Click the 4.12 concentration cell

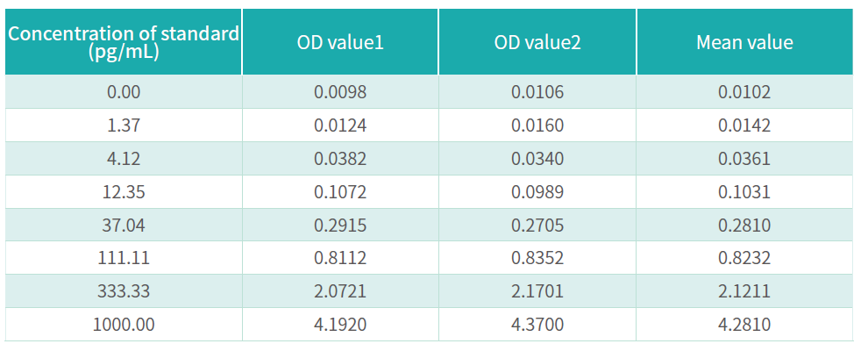124,159
